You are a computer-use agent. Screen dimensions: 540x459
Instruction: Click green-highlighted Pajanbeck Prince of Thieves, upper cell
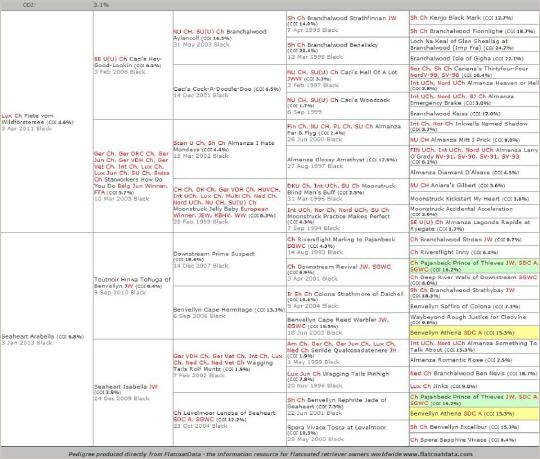tap(474, 265)
